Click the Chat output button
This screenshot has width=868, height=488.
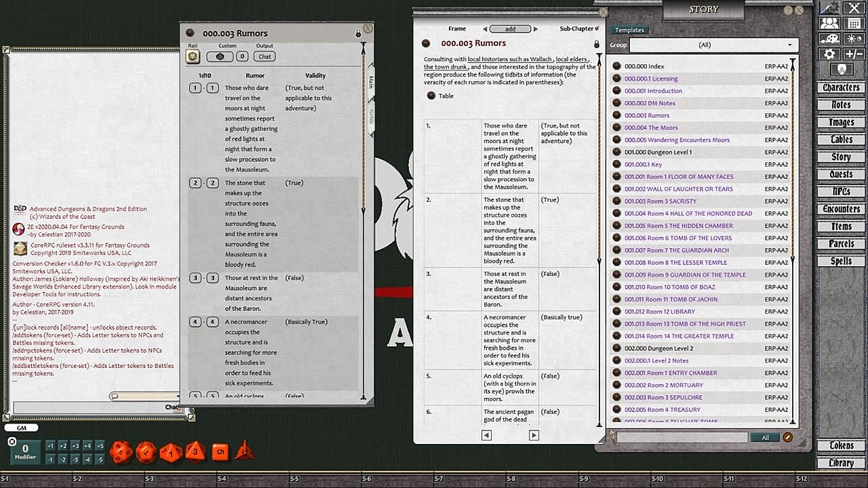[x=265, y=57]
